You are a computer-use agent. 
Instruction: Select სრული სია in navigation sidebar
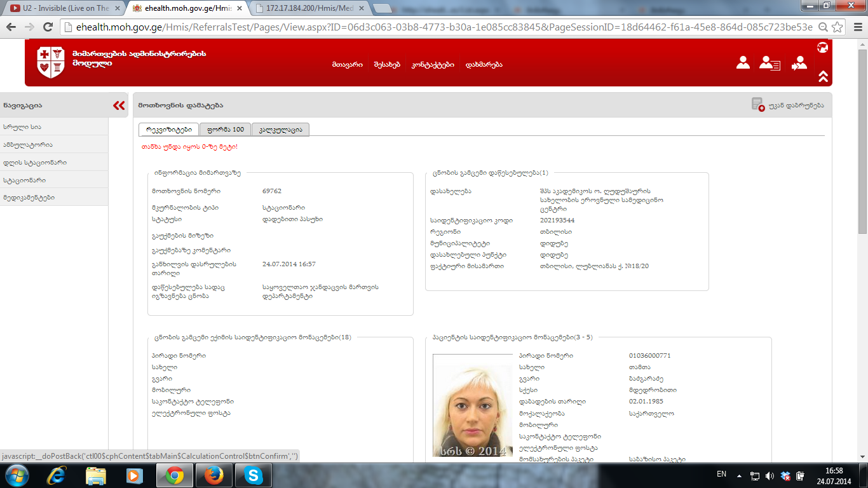click(22, 127)
